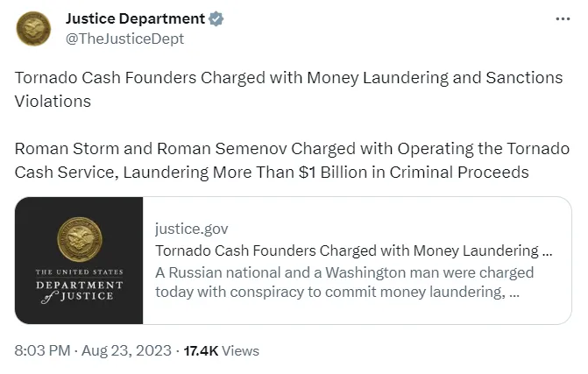This screenshot has height=374, width=588.
Task: Open the @TheJusticeDept handle
Action: coord(125,38)
